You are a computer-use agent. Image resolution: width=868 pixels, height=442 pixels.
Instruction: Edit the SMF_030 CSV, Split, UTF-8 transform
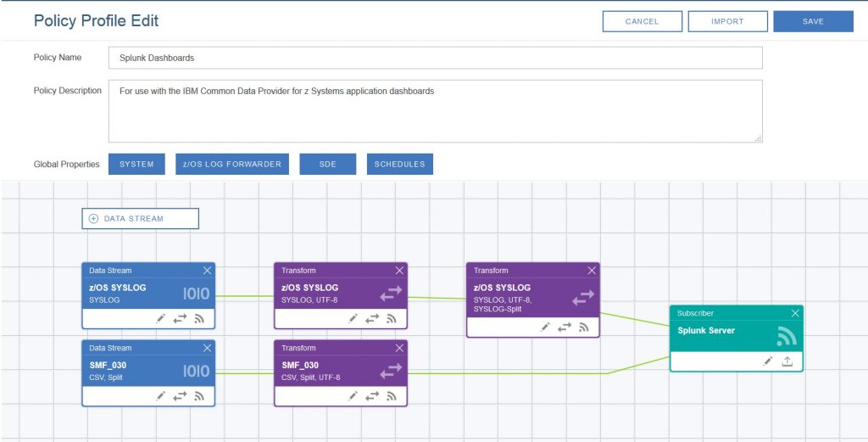coord(353,396)
